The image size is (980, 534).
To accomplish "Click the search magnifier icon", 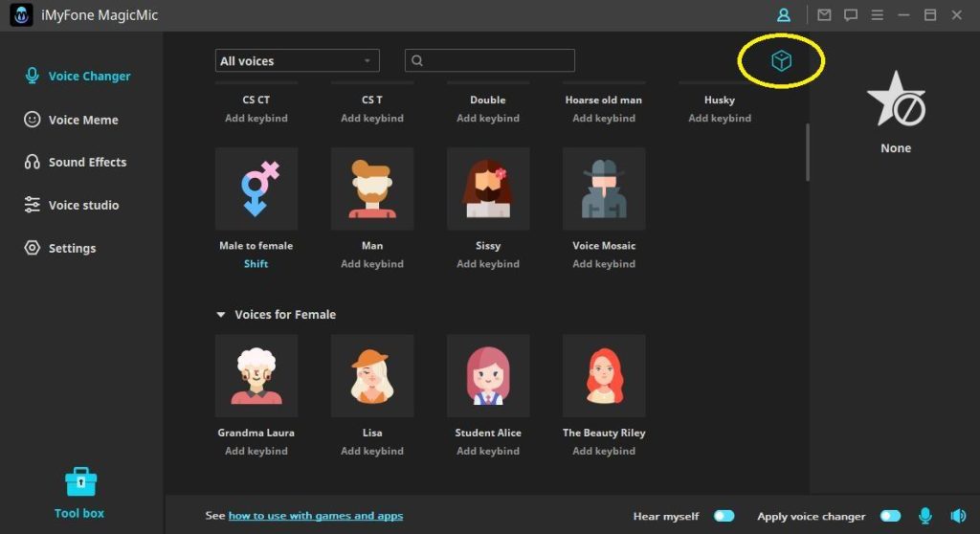I will click(417, 60).
